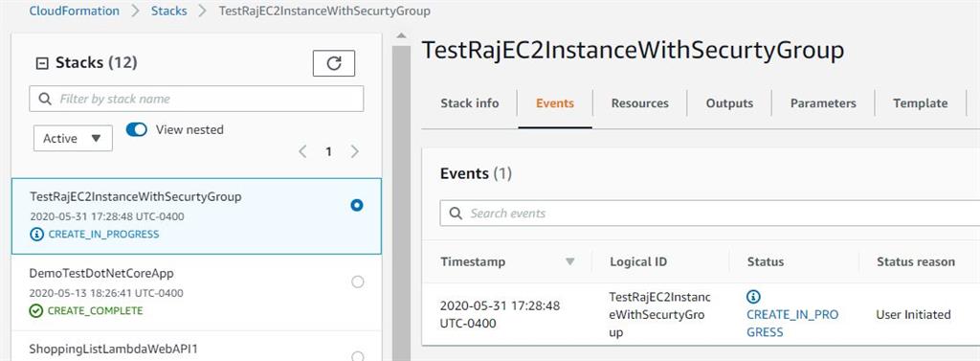This screenshot has width=980, height=361.
Task: Focus the Search events field
Action: click(710, 214)
